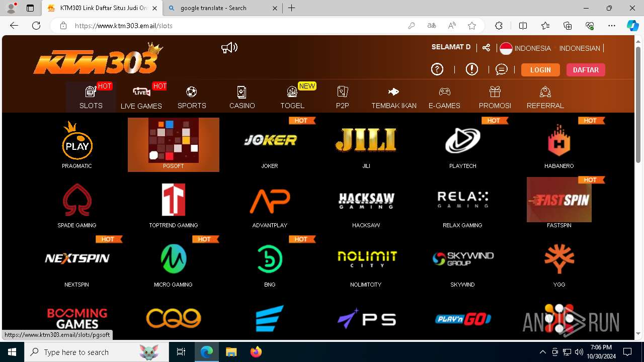Click the browser address bar URL
This screenshot has height=362, width=644.
click(124, 26)
